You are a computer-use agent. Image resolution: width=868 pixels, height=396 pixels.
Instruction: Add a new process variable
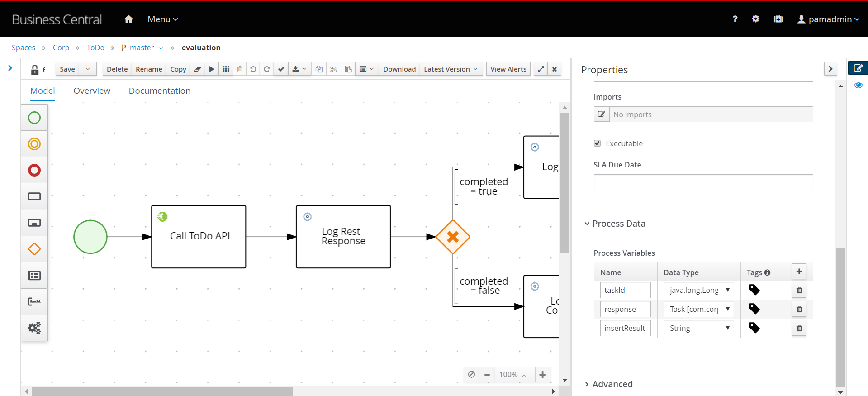[x=799, y=272]
